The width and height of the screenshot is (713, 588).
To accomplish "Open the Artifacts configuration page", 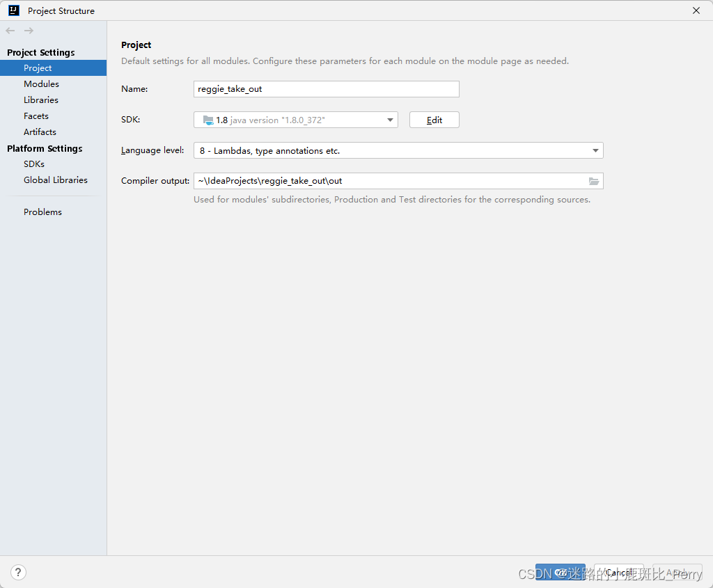I will [x=40, y=132].
